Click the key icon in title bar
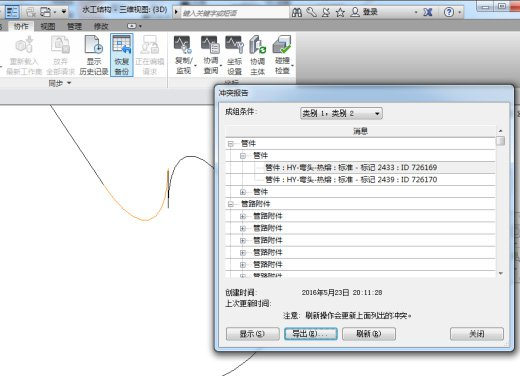Screen dimensions: 520x376 (x=311, y=12)
